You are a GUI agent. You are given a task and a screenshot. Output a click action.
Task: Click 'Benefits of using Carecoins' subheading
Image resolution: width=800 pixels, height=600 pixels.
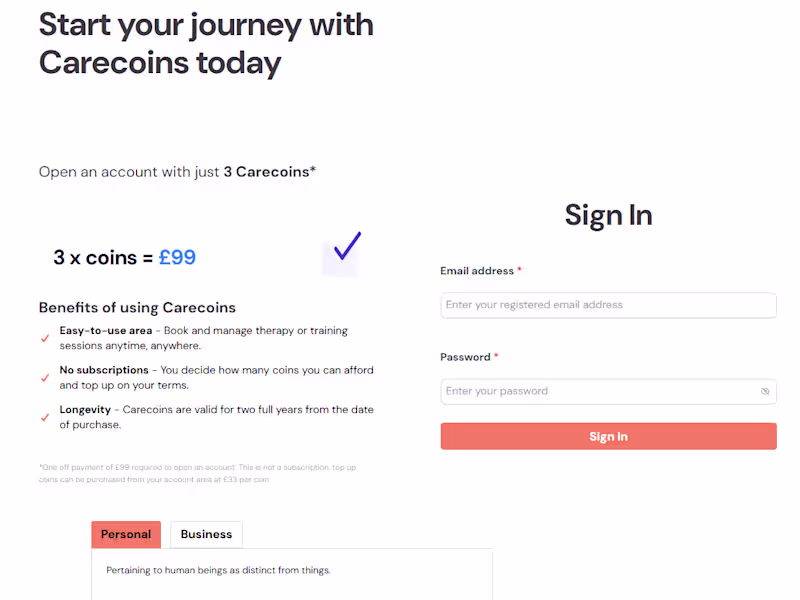coord(137,307)
